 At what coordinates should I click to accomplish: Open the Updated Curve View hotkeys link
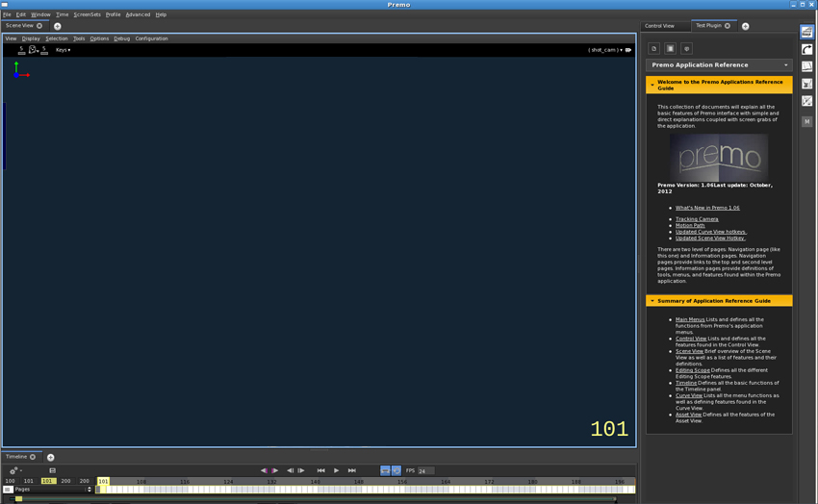click(x=711, y=232)
